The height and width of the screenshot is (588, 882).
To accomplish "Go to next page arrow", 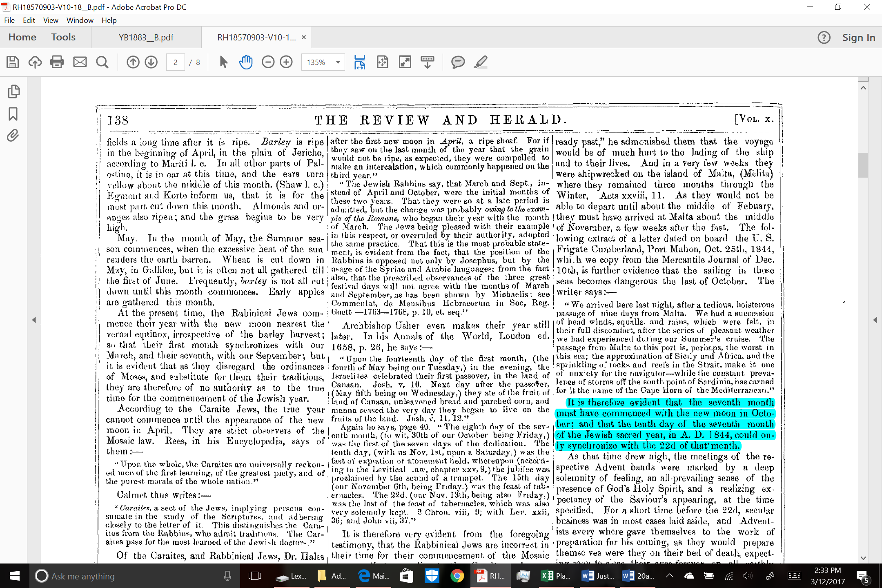I will 151,62.
